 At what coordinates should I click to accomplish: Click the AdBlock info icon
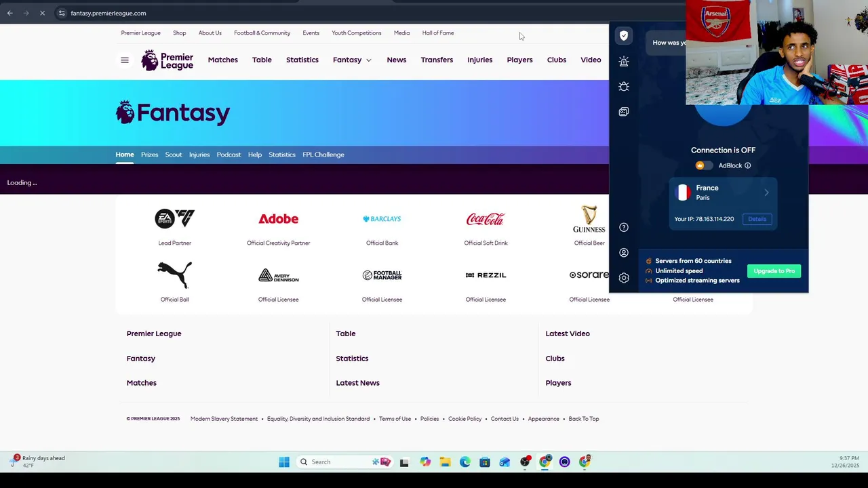coord(748,165)
